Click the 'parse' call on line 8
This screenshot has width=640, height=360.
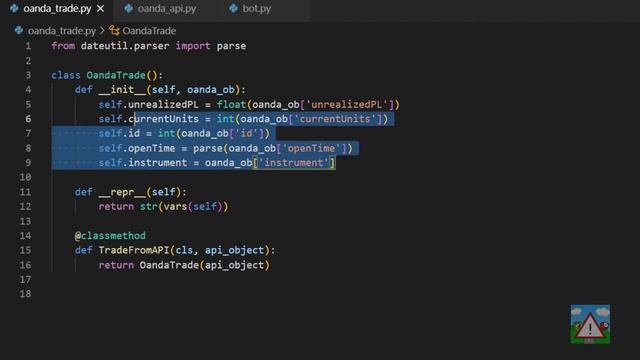(208, 148)
